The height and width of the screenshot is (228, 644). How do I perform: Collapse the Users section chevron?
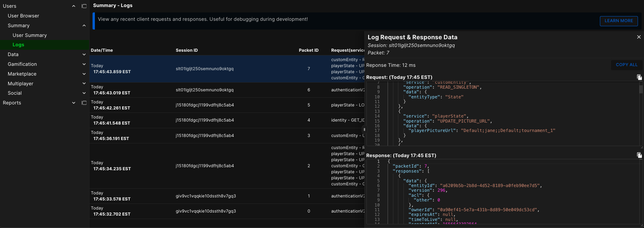coord(74,6)
